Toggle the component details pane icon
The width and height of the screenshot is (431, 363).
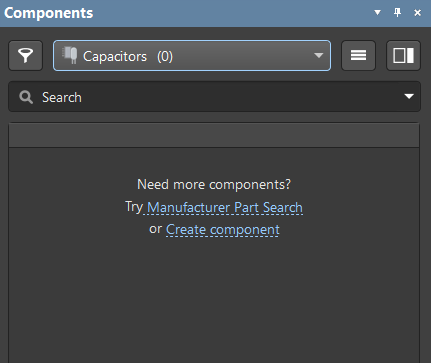tap(403, 56)
